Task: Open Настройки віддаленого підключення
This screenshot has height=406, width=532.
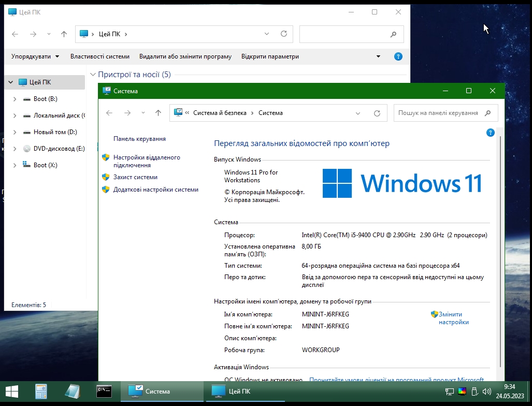Action: coord(147,161)
